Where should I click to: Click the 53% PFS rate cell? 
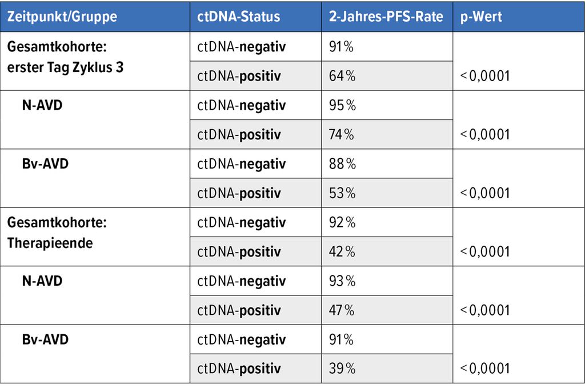tap(343, 193)
